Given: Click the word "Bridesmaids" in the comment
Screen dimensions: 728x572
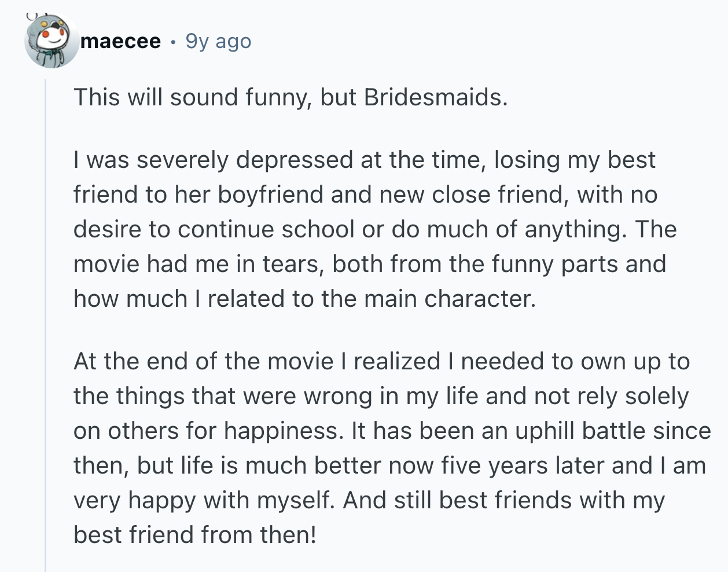Looking at the screenshot, I should pos(434,97).
